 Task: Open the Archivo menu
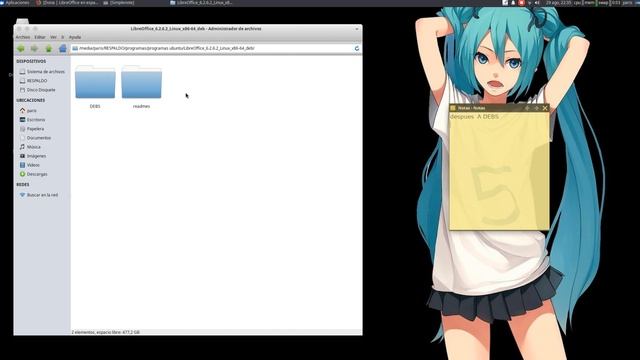[23, 37]
